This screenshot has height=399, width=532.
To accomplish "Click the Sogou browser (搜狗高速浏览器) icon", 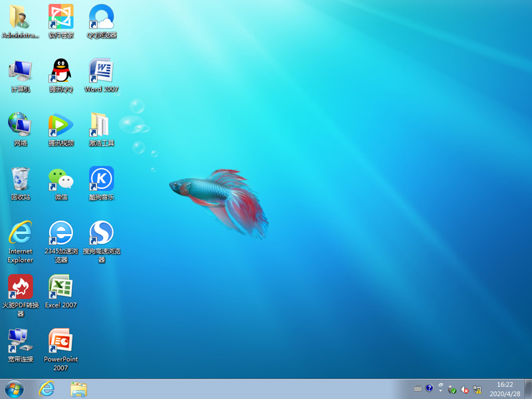I will [101, 233].
